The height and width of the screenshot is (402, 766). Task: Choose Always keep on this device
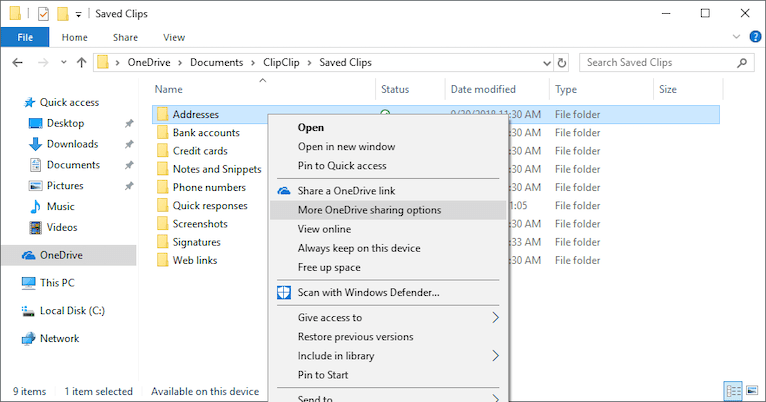pos(359,248)
